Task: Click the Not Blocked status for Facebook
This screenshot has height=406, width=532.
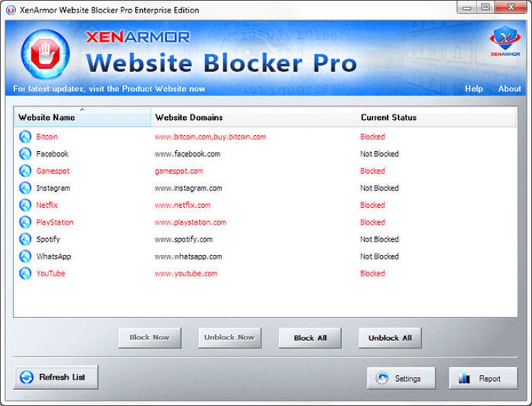Action: tap(379, 154)
